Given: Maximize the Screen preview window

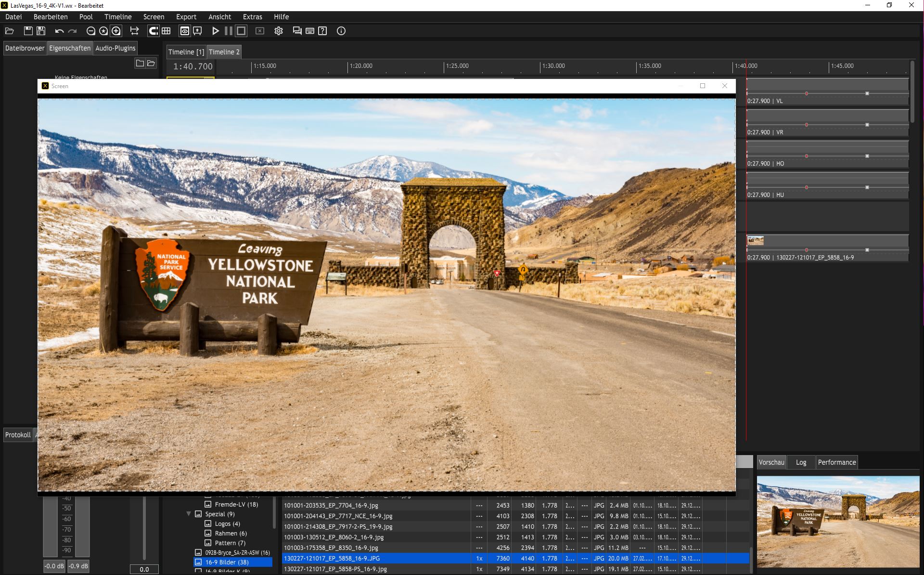Looking at the screenshot, I should [703, 86].
